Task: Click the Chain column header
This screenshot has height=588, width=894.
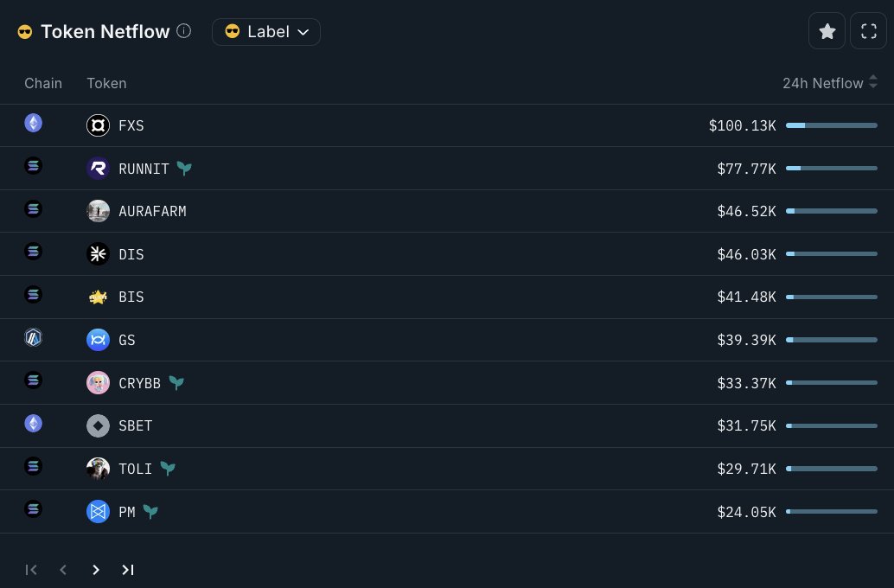Action: [x=43, y=83]
